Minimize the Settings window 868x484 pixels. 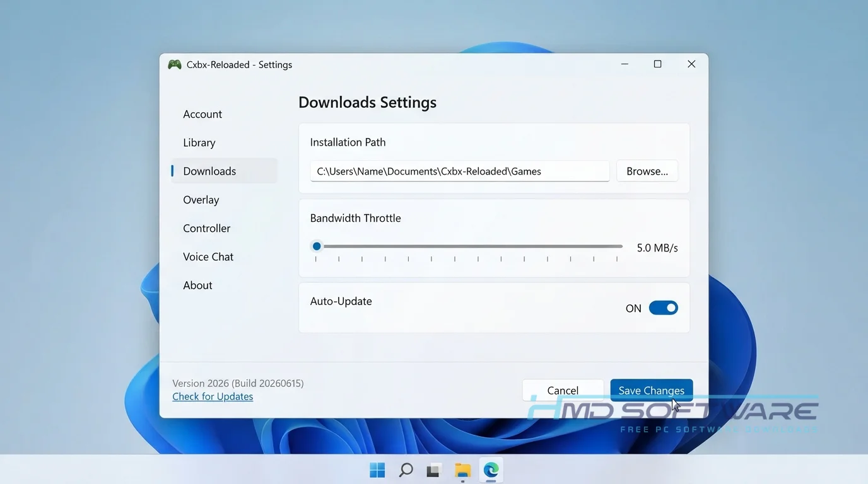coord(625,64)
